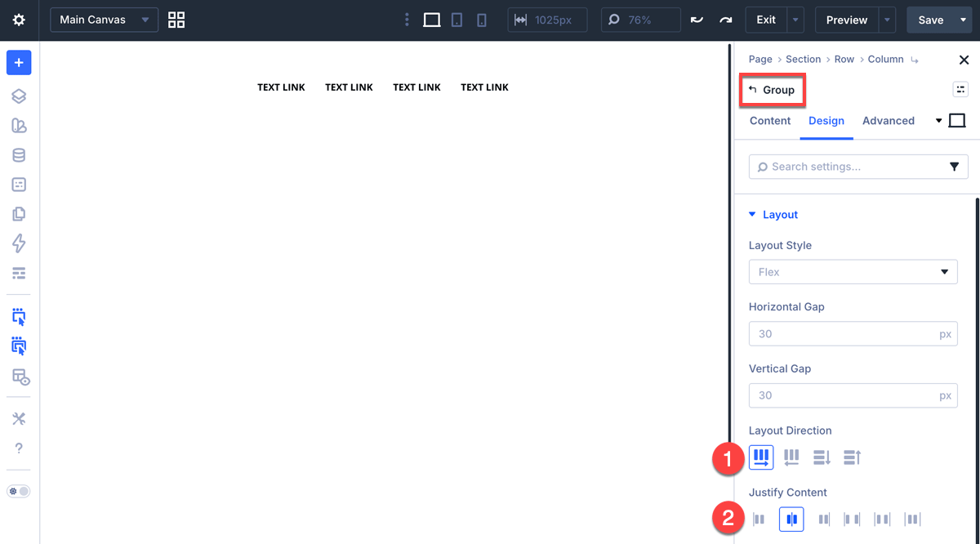
Task: Click the lightning bolt sidebar icon
Action: [19, 243]
